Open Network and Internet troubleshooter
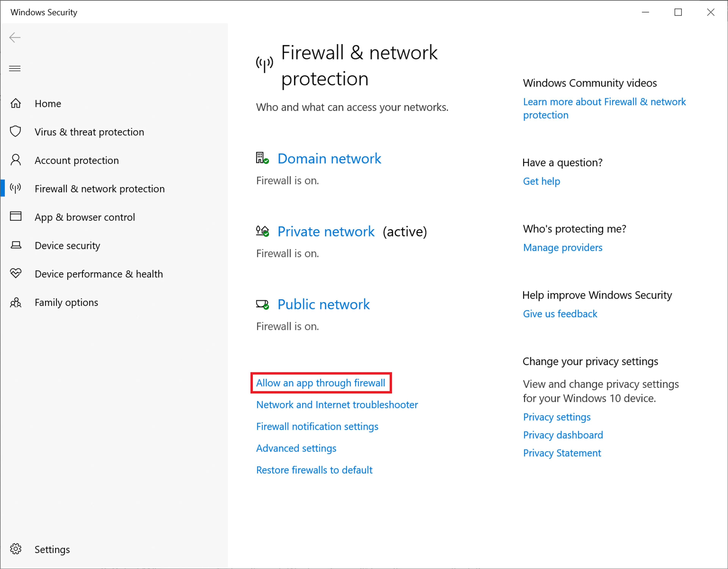Image resolution: width=728 pixels, height=569 pixels. coord(337,405)
